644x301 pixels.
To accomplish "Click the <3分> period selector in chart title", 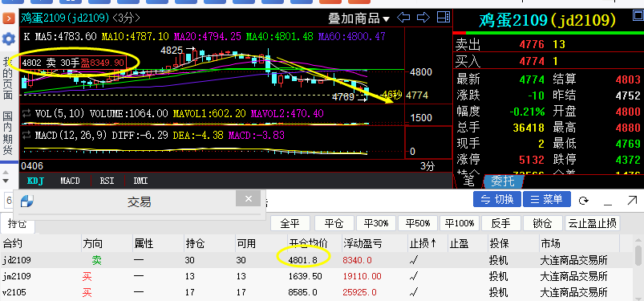I will [126, 18].
